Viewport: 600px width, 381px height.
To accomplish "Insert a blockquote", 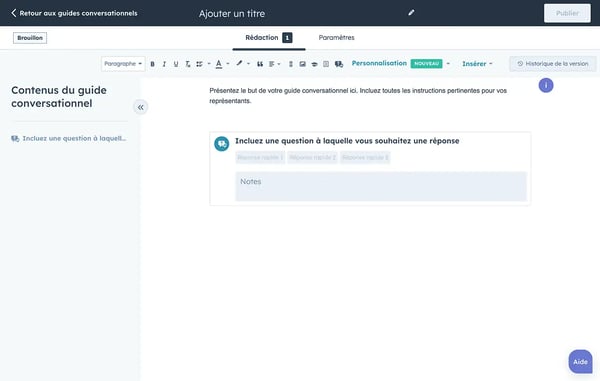I will pos(260,64).
